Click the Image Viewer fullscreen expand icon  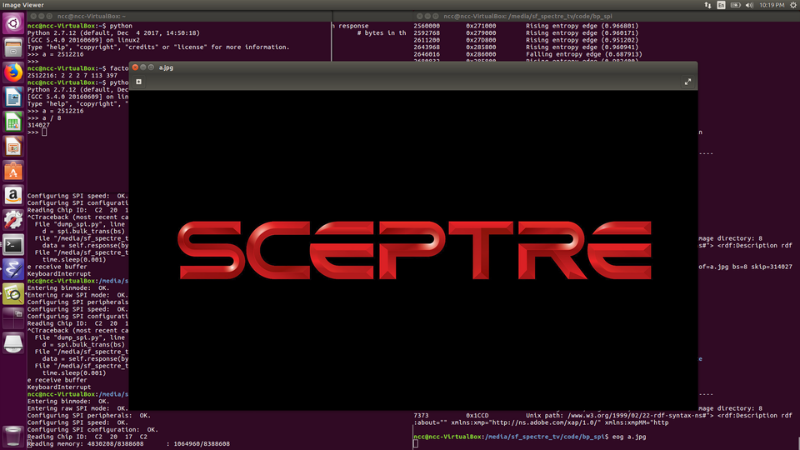[x=687, y=82]
